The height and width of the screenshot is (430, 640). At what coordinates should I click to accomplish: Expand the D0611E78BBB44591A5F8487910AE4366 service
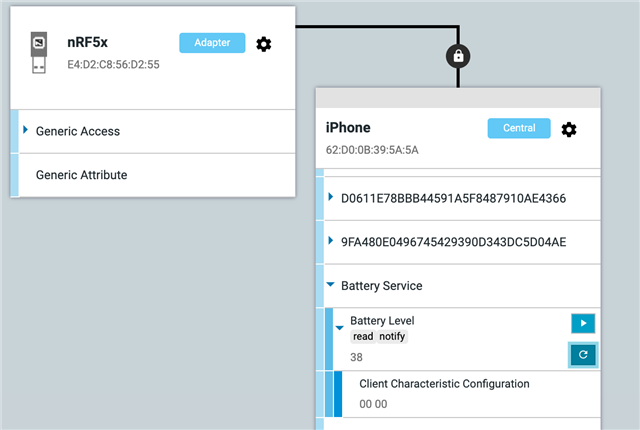(331, 197)
